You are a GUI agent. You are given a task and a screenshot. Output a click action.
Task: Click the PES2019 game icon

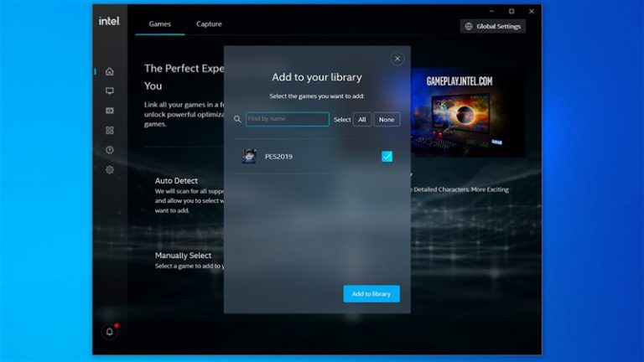[x=249, y=157]
